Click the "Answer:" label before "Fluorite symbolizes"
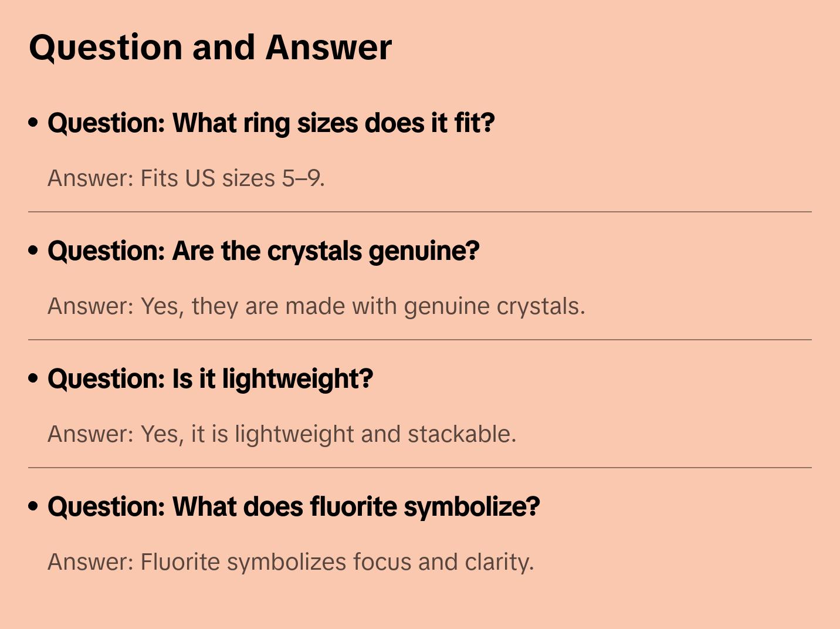840x629 pixels. 91,562
